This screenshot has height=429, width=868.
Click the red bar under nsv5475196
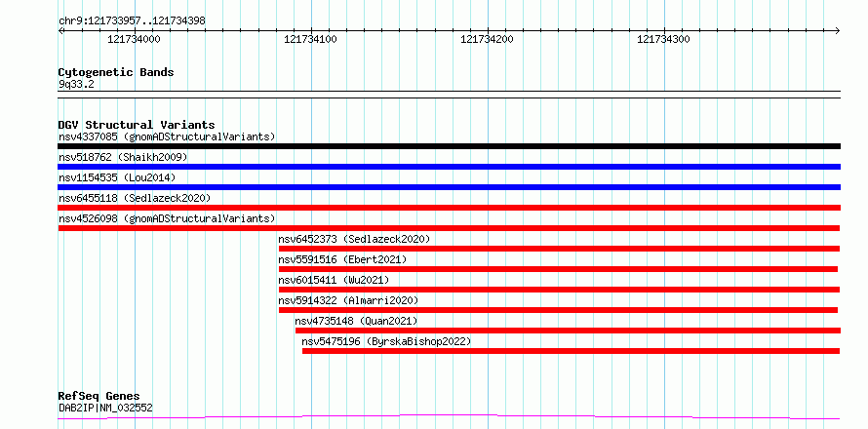point(571,351)
